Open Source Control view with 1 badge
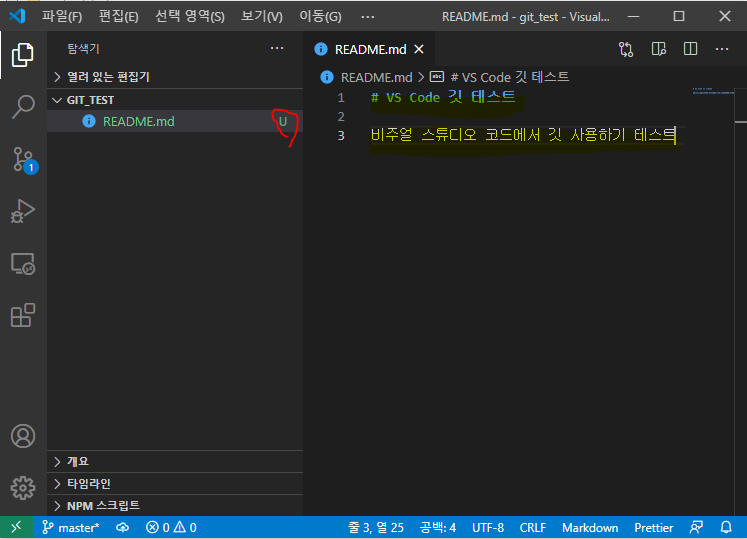Image resolution: width=747 pixels, height=539 pixels. (24, 160)
